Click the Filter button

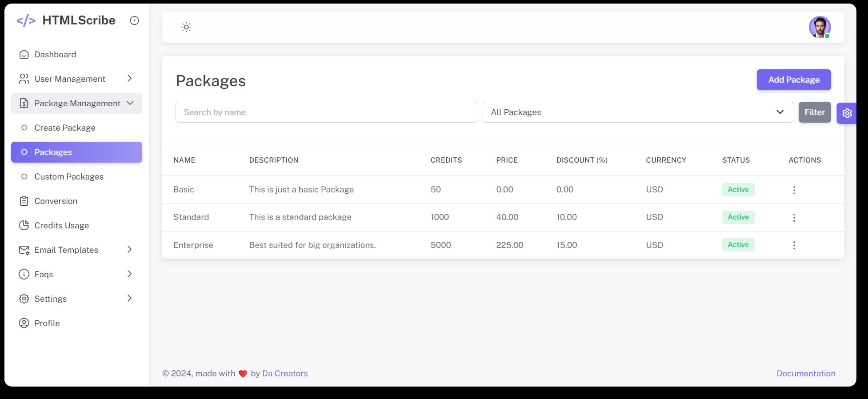(x=814, y=112)
